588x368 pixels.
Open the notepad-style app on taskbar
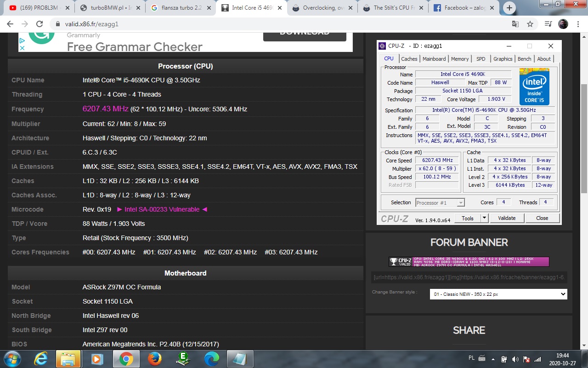tap(240, 359)
